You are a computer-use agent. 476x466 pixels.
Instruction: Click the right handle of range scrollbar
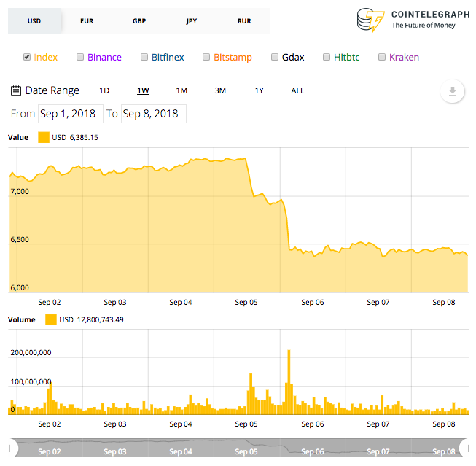pos(465,448)
